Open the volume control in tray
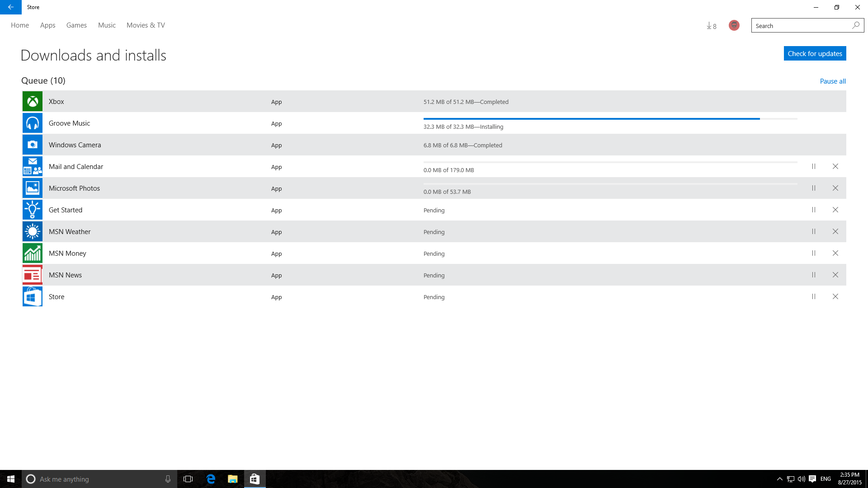This screenshot has width=868, height=488. pyautogui.click(x=802, y=479)
